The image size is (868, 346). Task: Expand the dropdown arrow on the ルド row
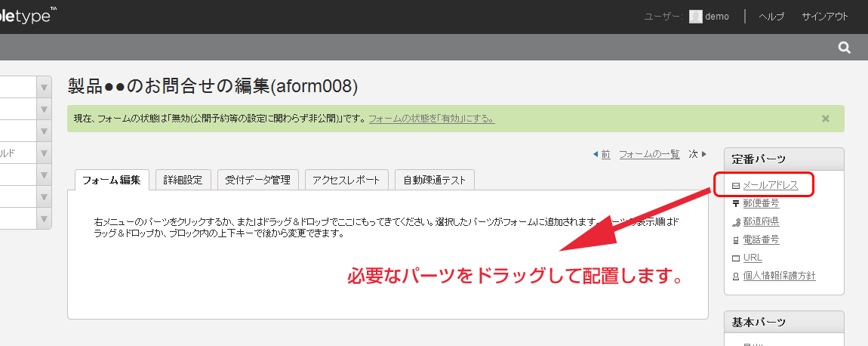tap(44, 153)
